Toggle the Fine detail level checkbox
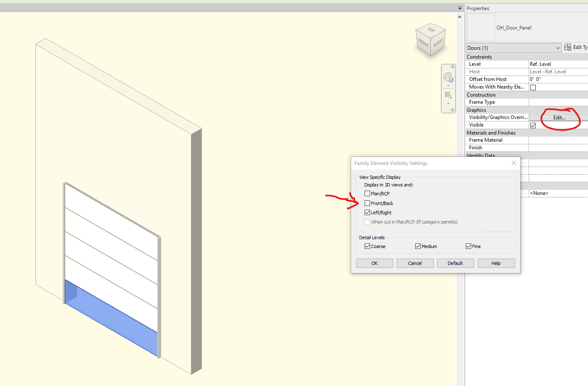 click(x=468, y=246)
